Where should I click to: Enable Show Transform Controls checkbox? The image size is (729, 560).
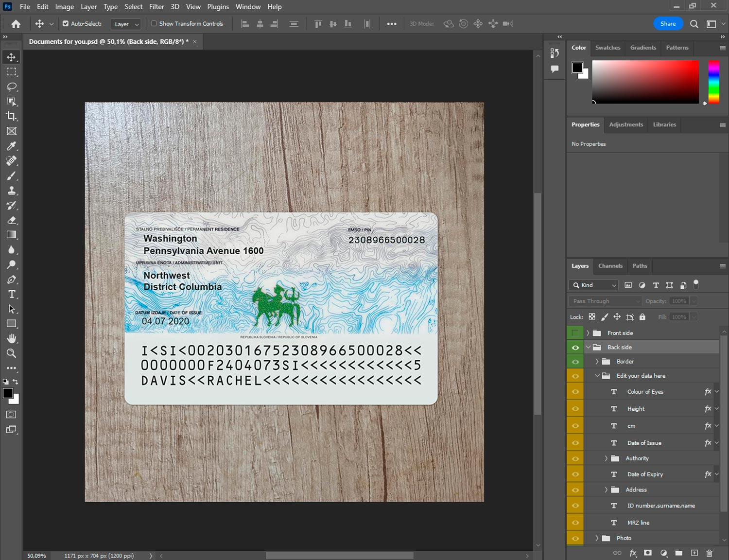coord(154,23)
